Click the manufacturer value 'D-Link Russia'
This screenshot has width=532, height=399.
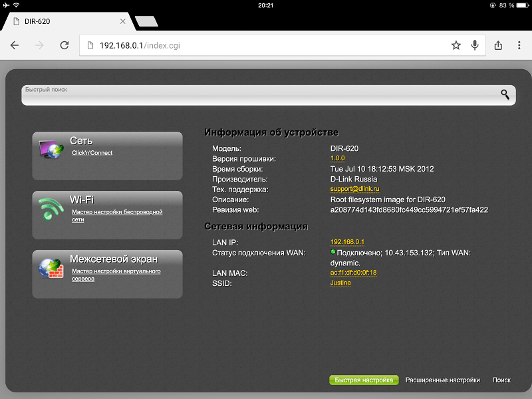coord(354,179)
